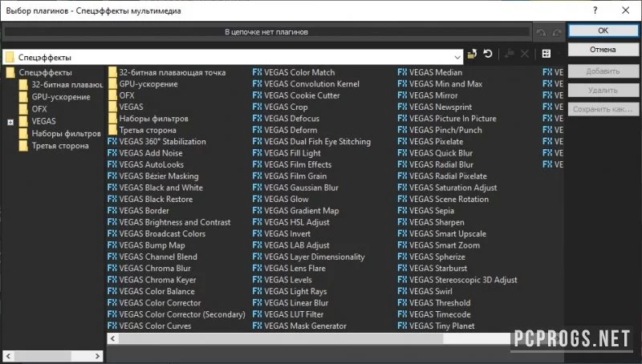This screenshot has width=642, height=364.
Task: Select GPU-ускорение folder in tree
Action: coord(55,97)
